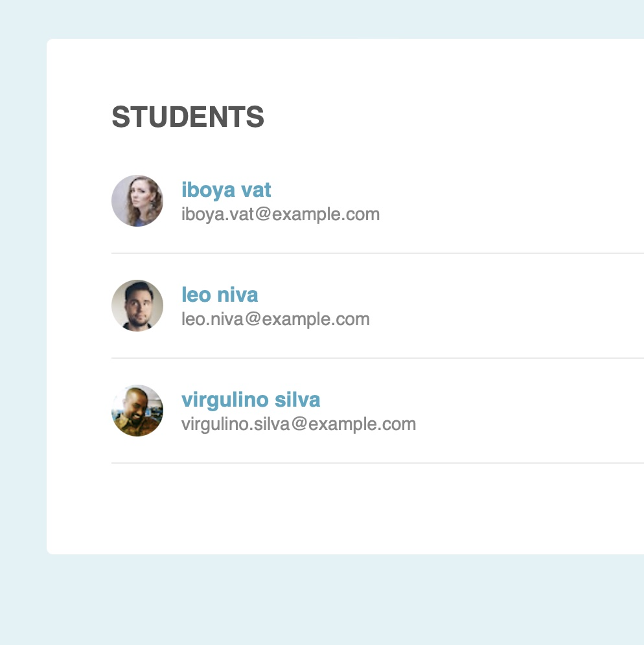This screenshot has height=645, width=644.
Task: Click virgulino silva's profile avatar
Action: [x=137, y=411]
